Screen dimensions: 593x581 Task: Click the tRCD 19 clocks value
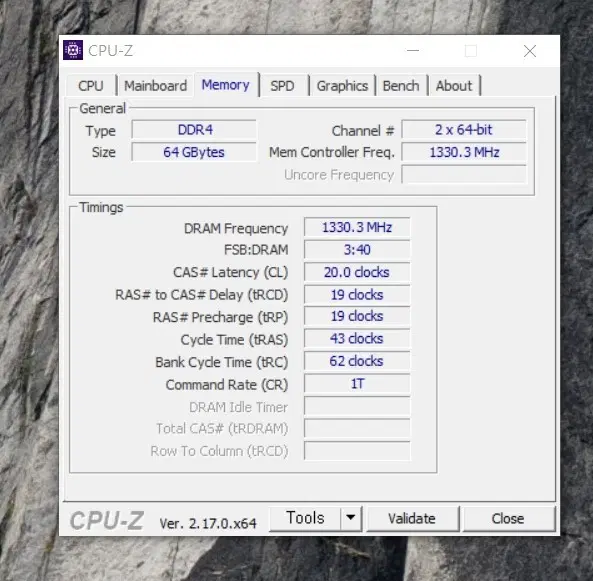357,295
